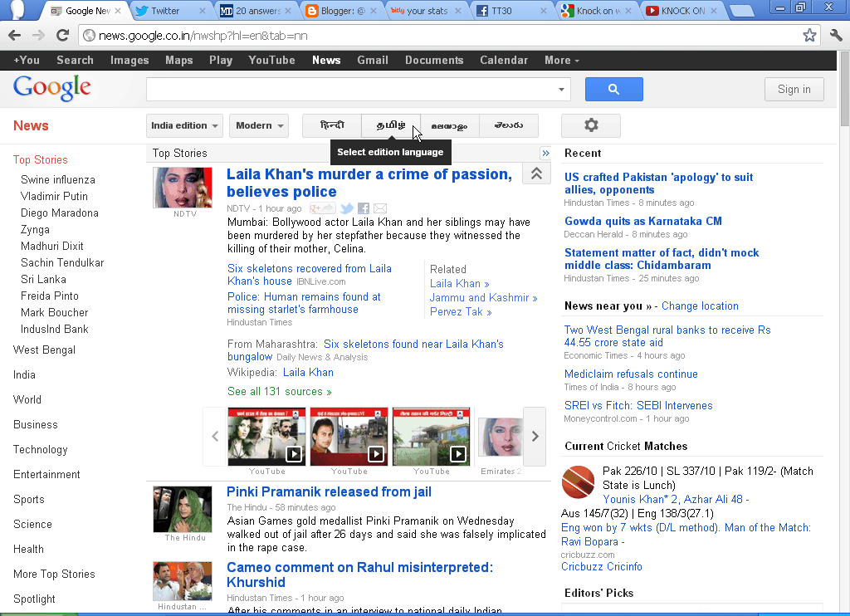This screenshot has height=616, width=850.
Task: Click the blue search magnifier button
Action: tap(613, 89)
